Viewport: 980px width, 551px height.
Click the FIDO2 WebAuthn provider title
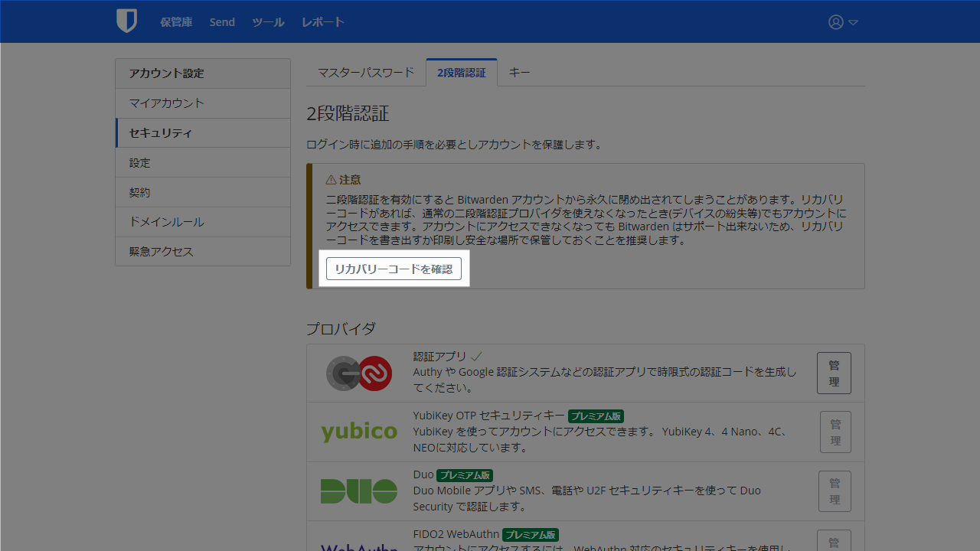(x=456, y=534)
